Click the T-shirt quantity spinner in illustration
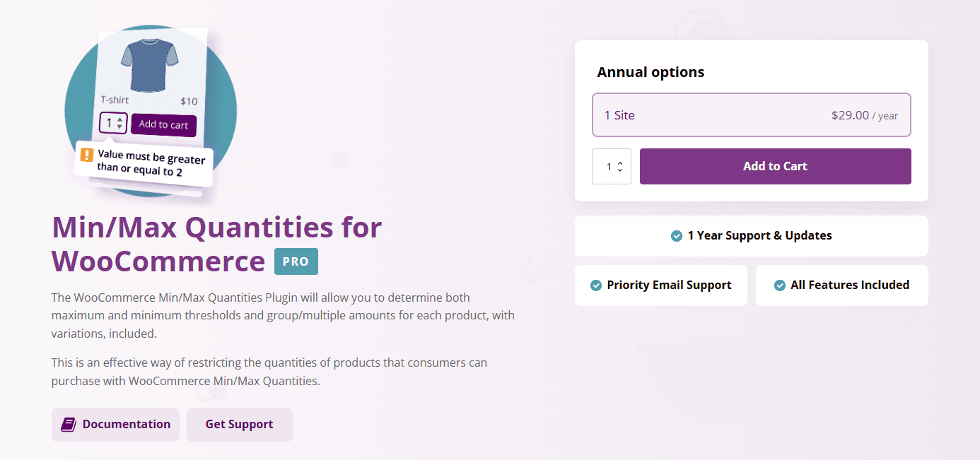Image resolution: width=980 pixels, height=460 pixels. click(113, 124)
